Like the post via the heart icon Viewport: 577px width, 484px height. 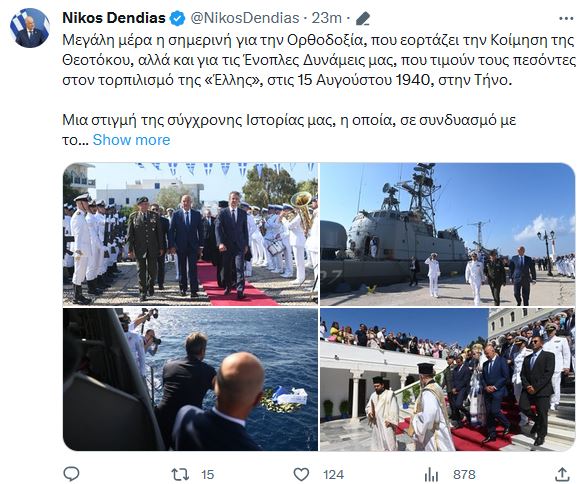pos(301,474)
